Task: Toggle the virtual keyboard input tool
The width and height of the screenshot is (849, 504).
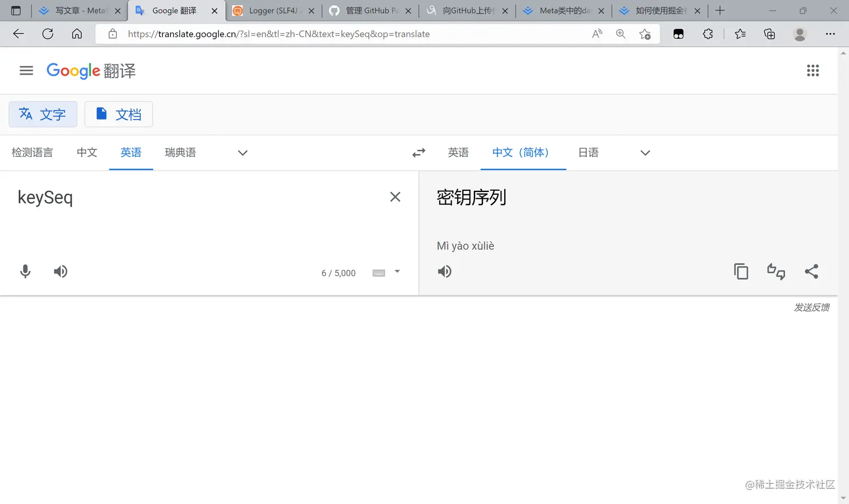Action: (x=379, y=273)
